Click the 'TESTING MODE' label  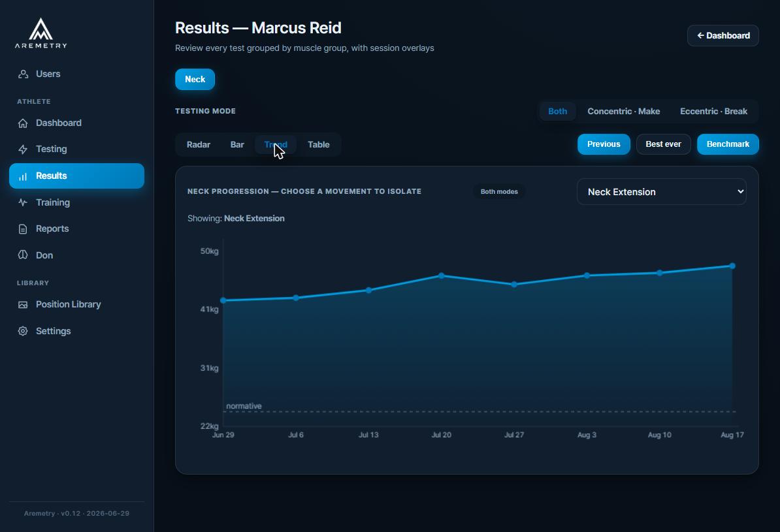205,112
